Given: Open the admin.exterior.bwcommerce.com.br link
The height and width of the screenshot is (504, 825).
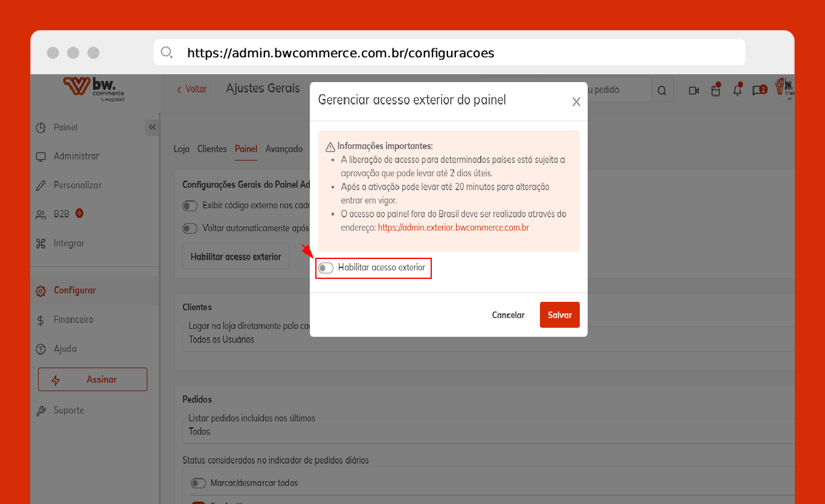Looking at the screenshot, I should [x=454, y=228].
